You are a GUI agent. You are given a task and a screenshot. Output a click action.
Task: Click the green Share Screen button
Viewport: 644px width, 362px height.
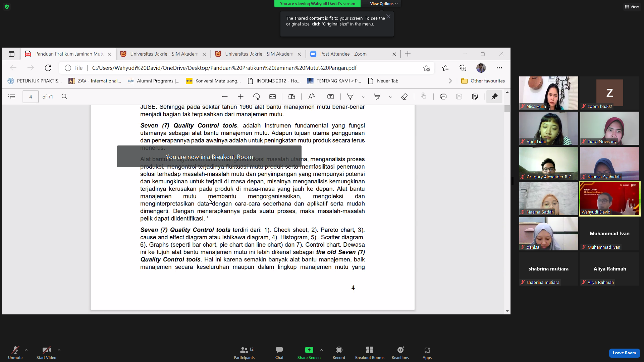coord(309,353)
